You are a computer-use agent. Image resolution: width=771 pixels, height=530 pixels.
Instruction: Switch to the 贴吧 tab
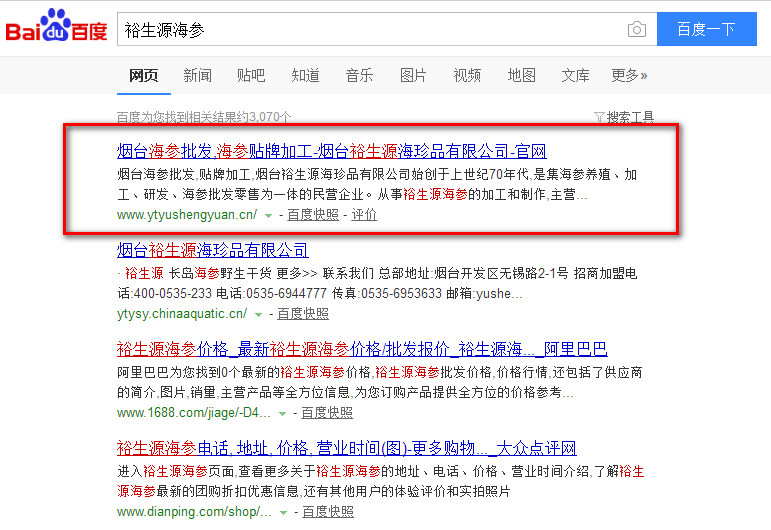251,75
